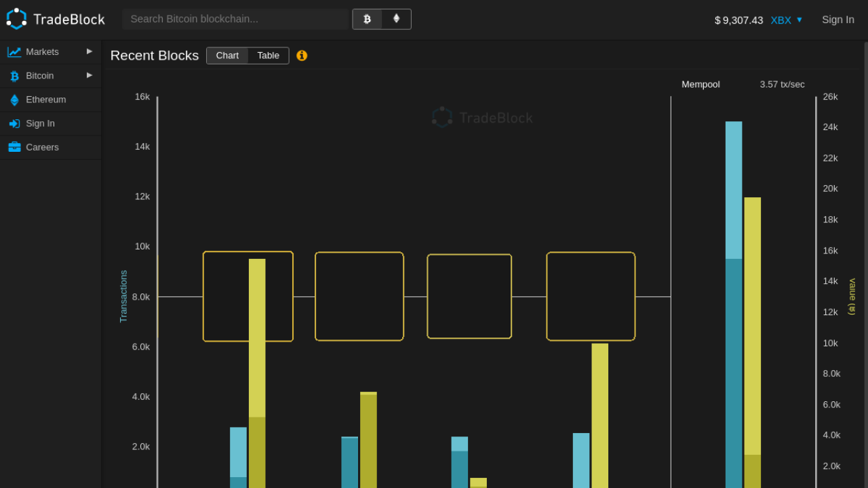Click the TradeBlock wordmark in header
The width and height of the screenshot is (868, 488).
coord(69,19)
